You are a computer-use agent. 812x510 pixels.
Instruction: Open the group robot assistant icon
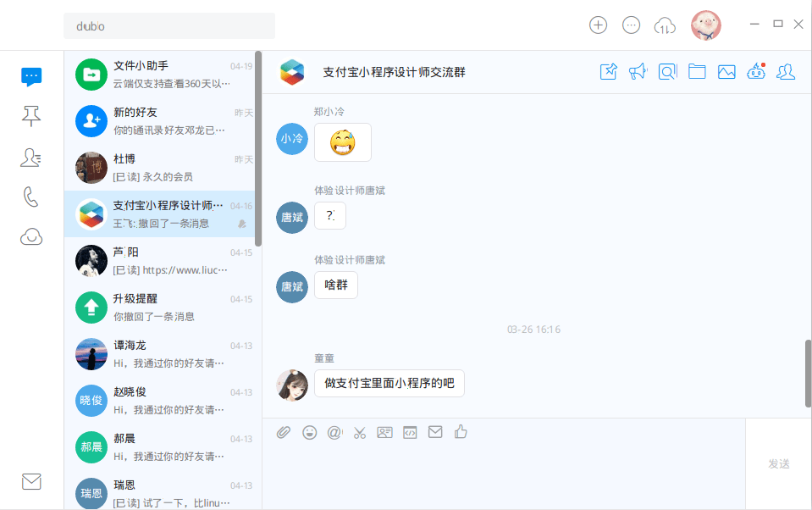click(x=756, y=71)
